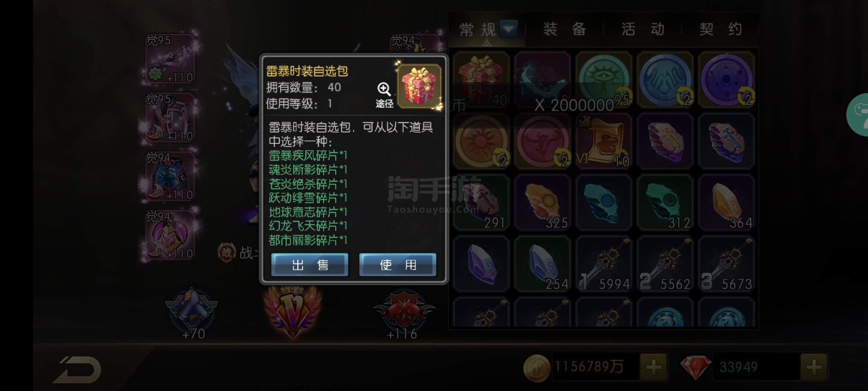Click the 使用 button
This screenshot has width=868, height=391.
[398, 265]
